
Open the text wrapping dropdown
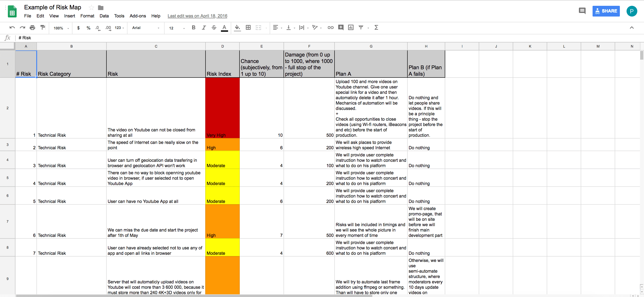304,28
